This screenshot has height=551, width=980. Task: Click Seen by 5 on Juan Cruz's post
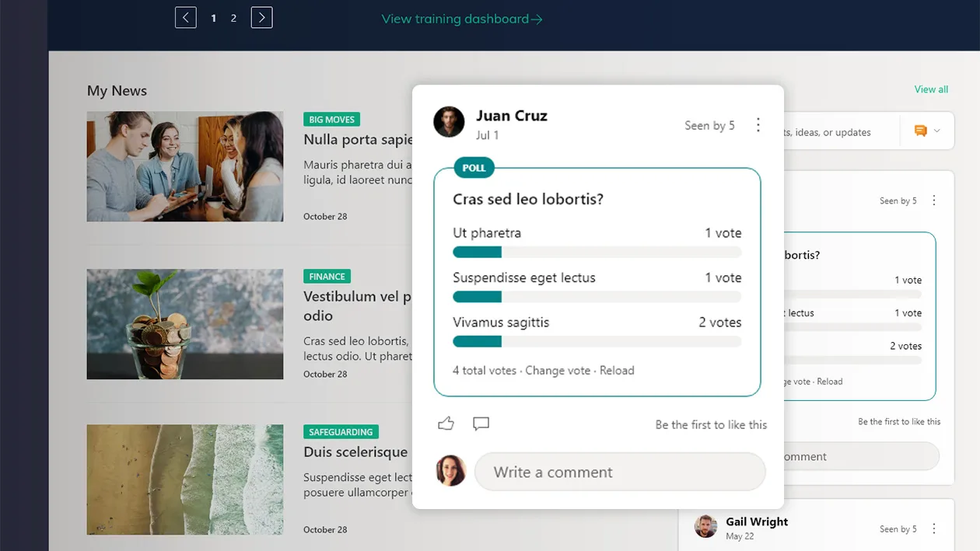click(x=709, y=125)
